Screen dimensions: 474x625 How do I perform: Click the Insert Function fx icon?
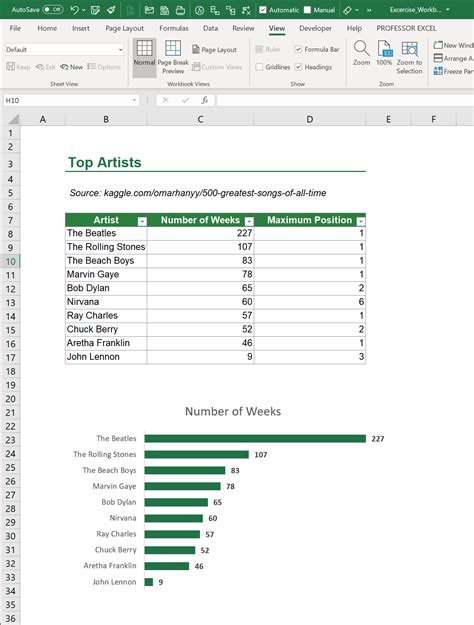coord(205,100)
